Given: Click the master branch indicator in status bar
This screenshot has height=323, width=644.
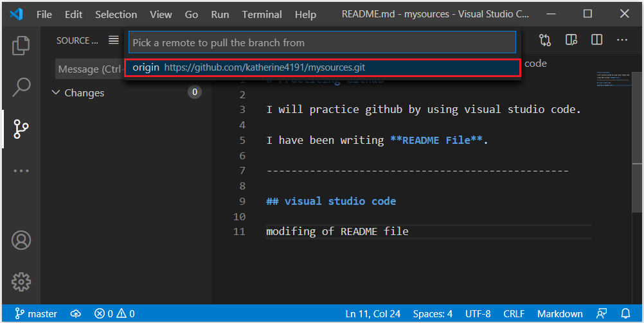Looking at the screenshot, I should point(36,314).
